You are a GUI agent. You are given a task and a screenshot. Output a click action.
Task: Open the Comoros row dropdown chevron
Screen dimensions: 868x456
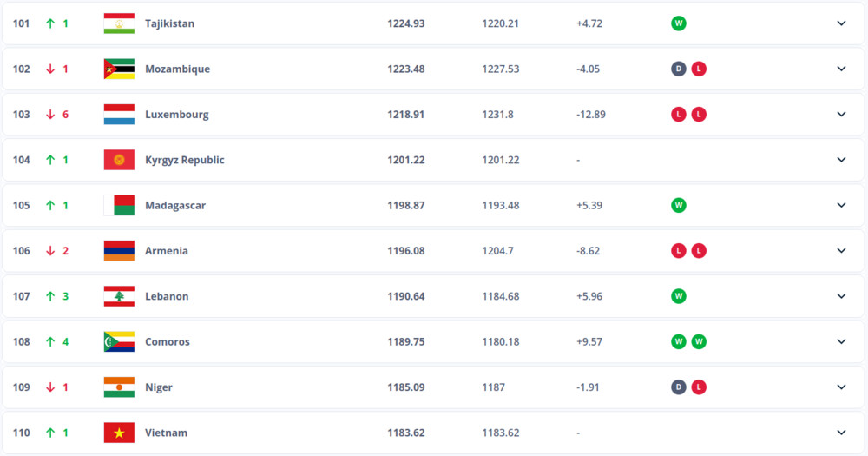point(841,341)
